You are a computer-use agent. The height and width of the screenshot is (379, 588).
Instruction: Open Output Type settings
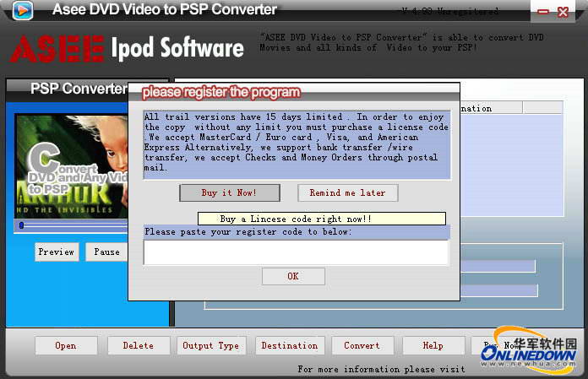[211, 345]
